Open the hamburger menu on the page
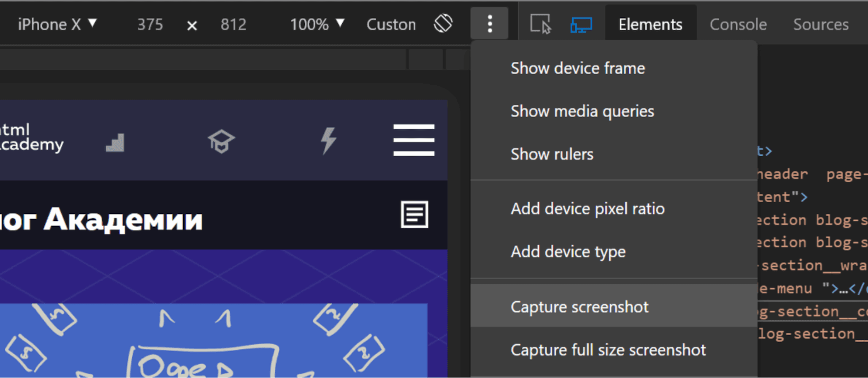868x378 pixels. click(x=414, y=140)
